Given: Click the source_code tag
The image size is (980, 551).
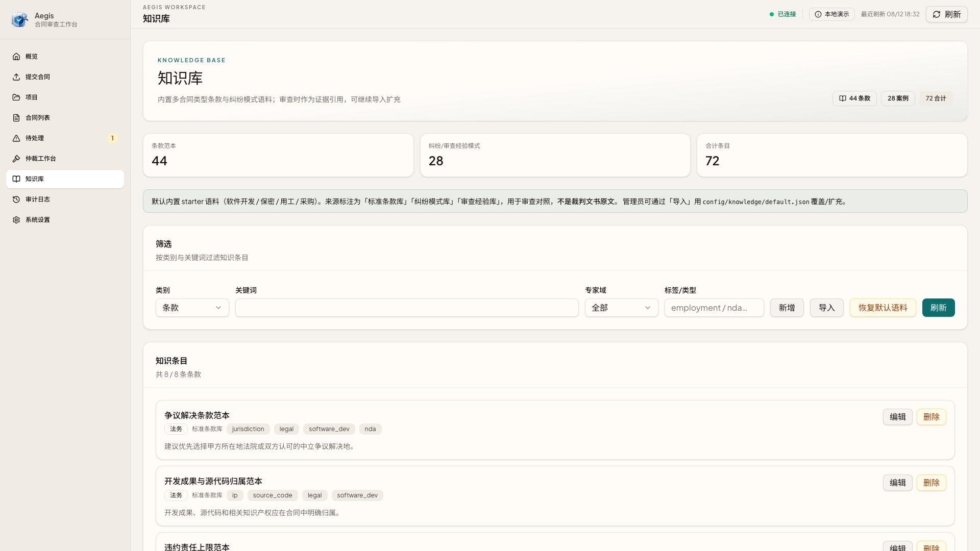Looking at the screenshot, I should pos(273,495).
